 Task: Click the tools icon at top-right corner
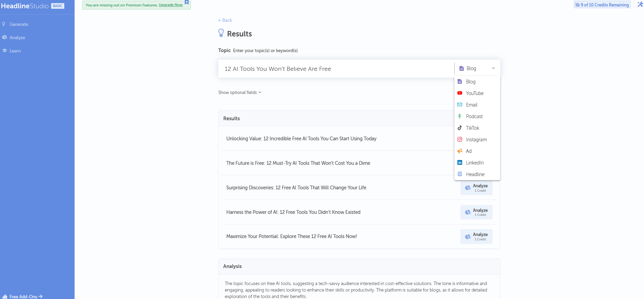click(640, 4)
